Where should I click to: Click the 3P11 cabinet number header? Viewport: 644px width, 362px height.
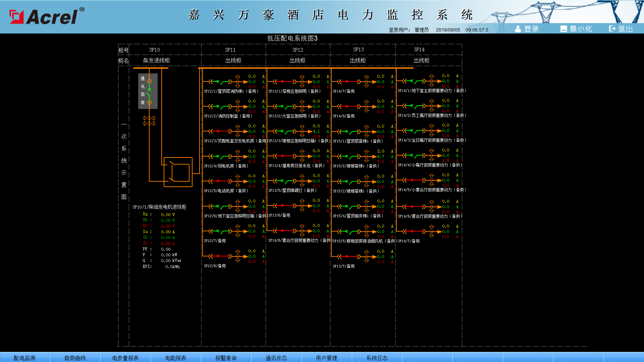(230, 50)
